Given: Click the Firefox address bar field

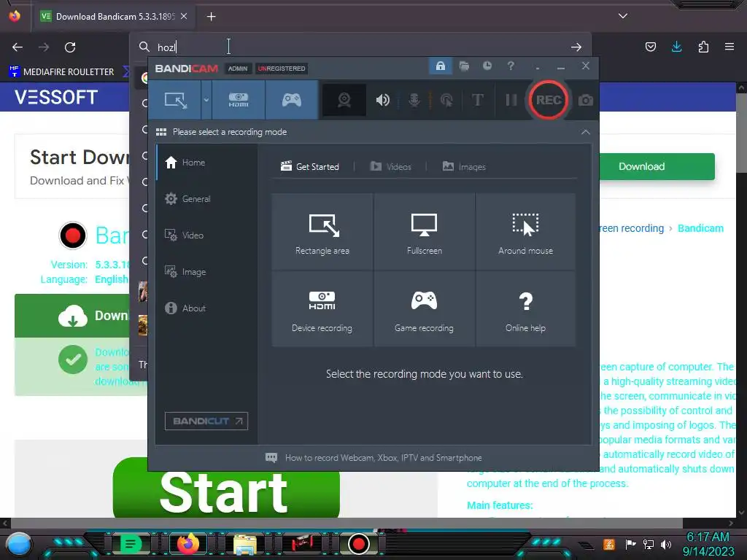Looking at the screenshot, I should [x=360, y=47].
